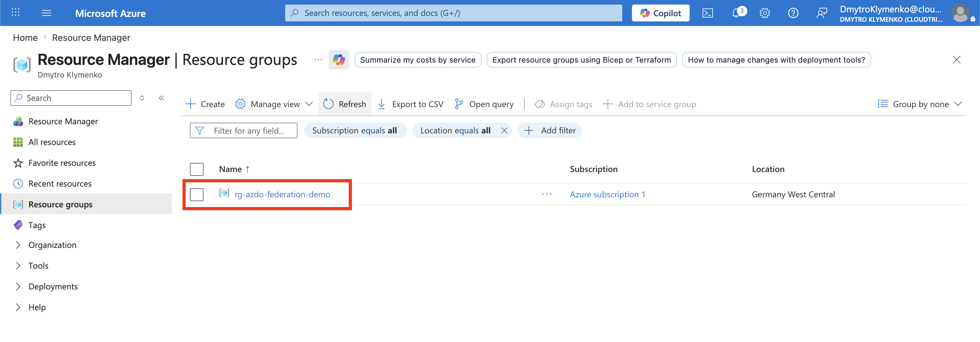Remove the Location equals all filter
980x342 pixels.
pyautogui.click(x=504, y=131)
